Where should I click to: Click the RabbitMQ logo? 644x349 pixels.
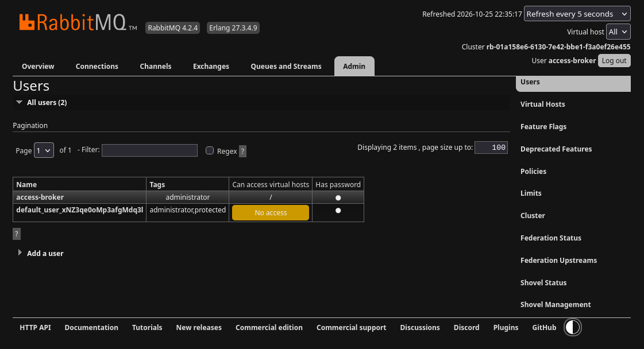click(78, 22)
